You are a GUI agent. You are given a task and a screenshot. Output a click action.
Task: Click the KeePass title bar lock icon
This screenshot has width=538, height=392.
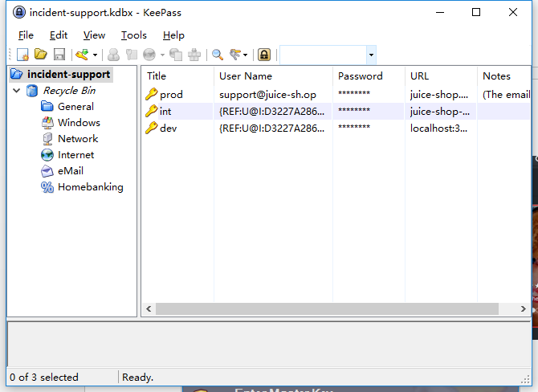tap(19, 12)
